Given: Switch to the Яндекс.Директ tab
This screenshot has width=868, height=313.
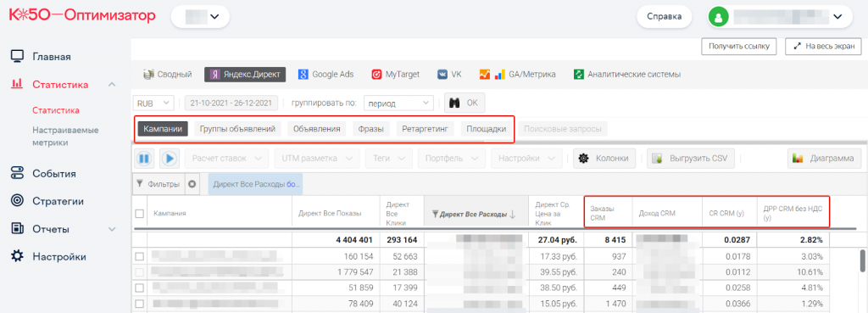Looking at the screenshot, I should pos(245,75).
